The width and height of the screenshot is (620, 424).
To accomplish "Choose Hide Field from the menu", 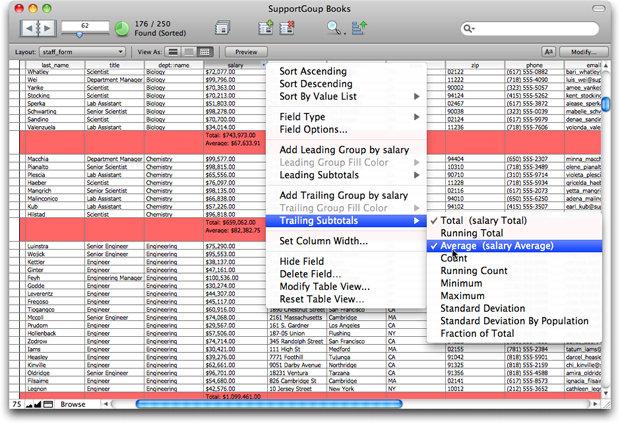I will tap(346, 261).
